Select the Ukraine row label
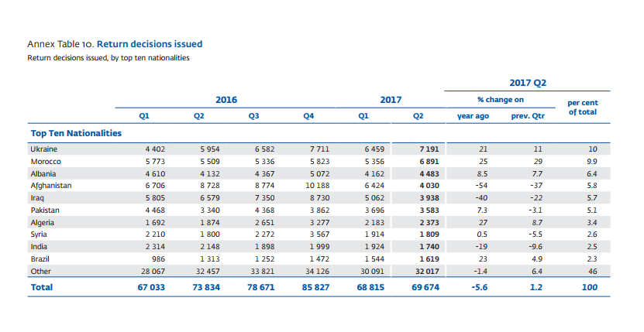 [x=43, y=149]
